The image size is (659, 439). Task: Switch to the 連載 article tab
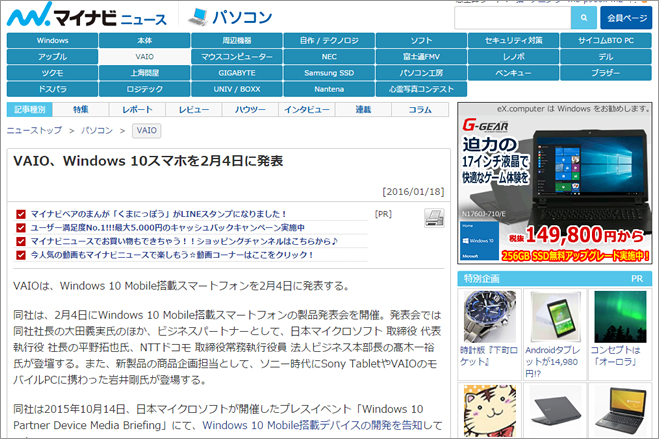click(x=364, y=110)
